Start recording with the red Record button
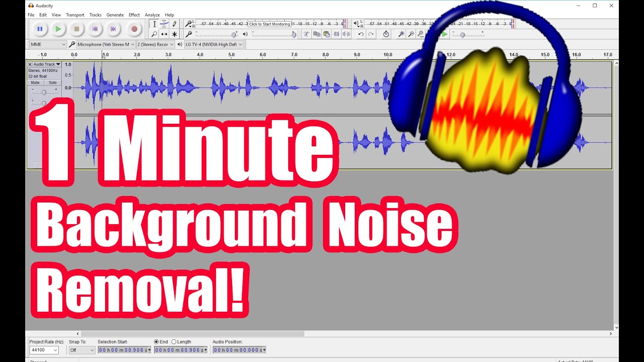The width and height of the screenshot is (644, 362). [134, 29]
